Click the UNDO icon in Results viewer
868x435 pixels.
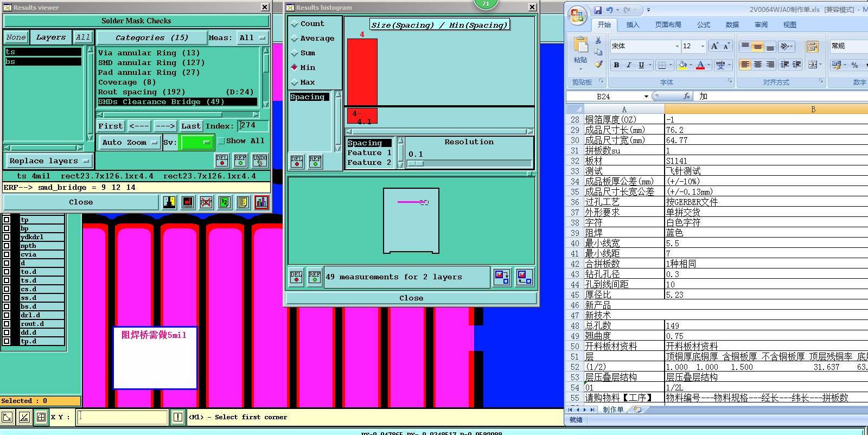pyautogui.click(x=260, y=160)
